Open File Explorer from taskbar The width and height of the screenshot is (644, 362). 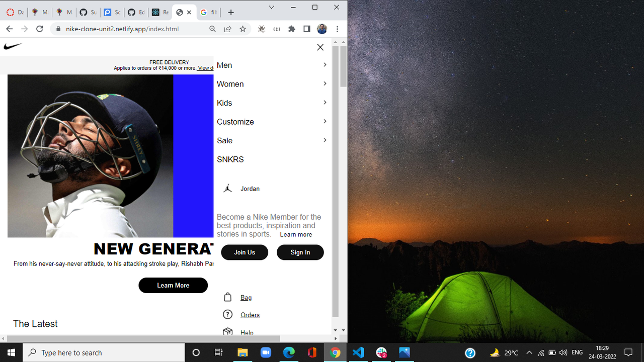[243, 352]
